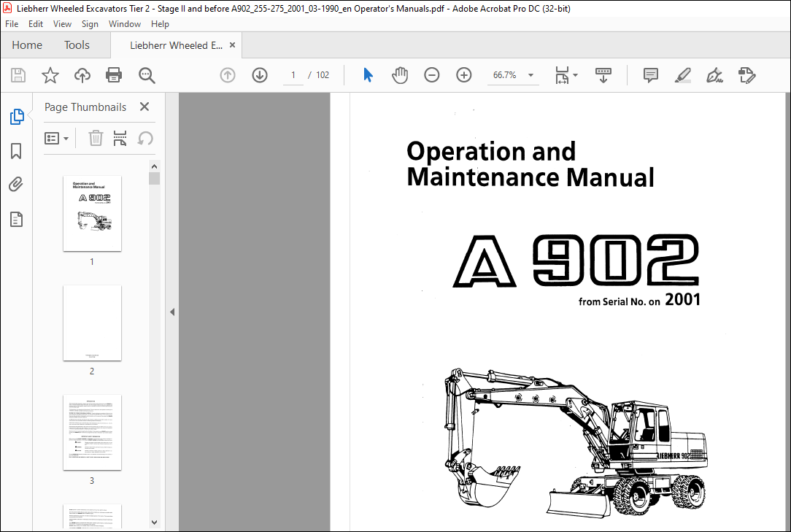Screen dimensions: 791x532
Task: Go to previous page arrow
Action: click(x=228, y=75)
